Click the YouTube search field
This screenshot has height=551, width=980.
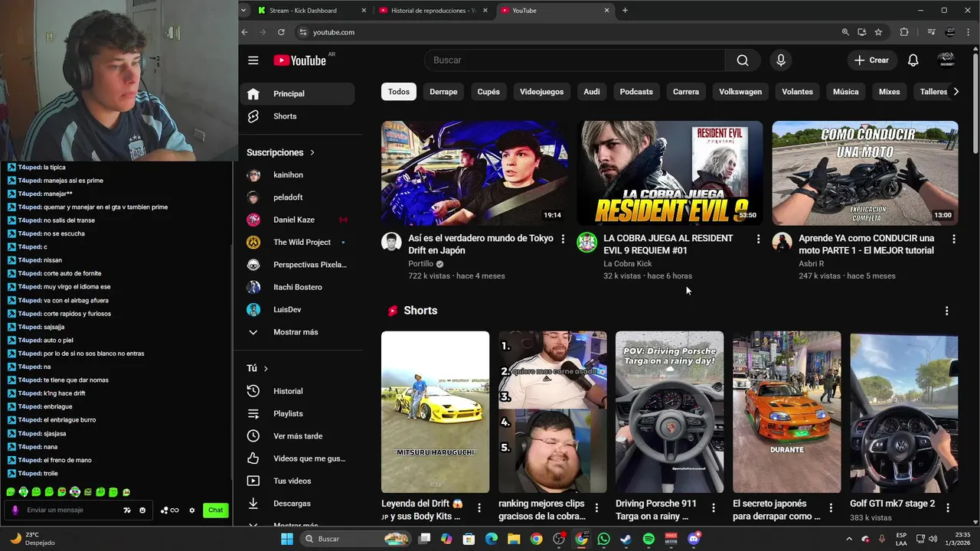tap(574, 60)
